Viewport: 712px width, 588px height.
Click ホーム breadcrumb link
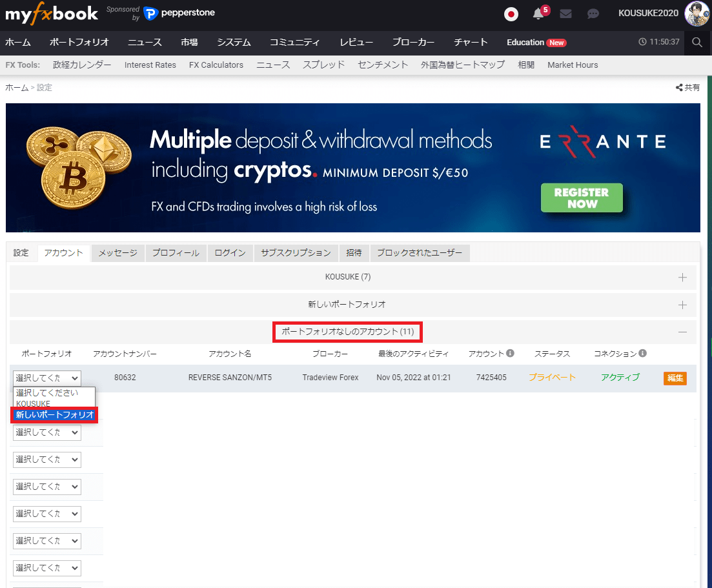click(x=17, y=88)
